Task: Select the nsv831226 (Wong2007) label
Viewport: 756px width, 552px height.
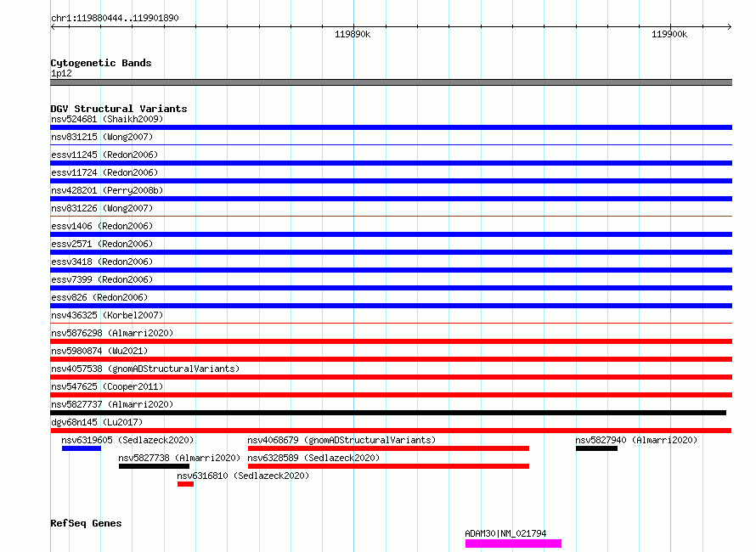Action: tap(102, 208)
